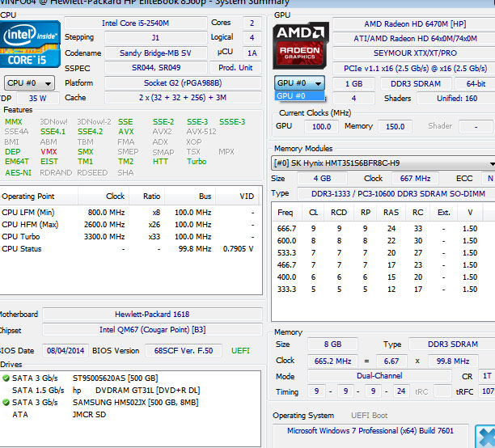The image size is (495, 448).
Task: Click the AMD Radeon HD 6470M [HP] field
Action: tap(415, 24)
